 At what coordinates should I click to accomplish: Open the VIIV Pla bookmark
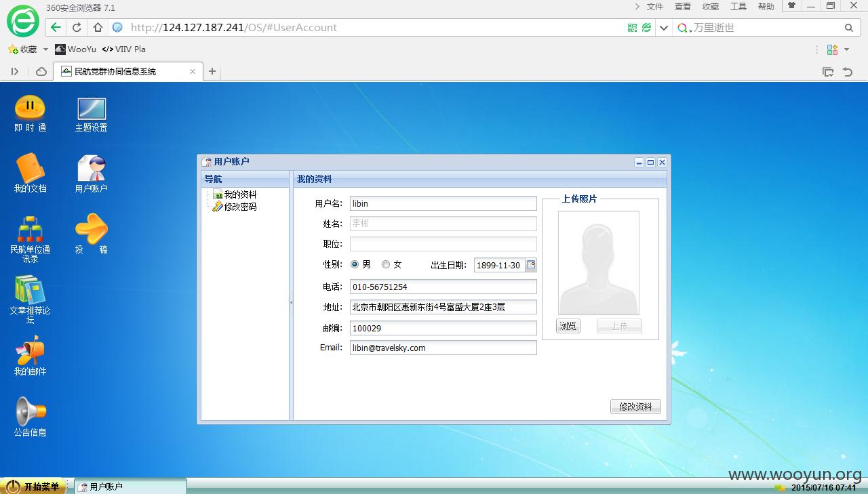click(x=124, y=49)
